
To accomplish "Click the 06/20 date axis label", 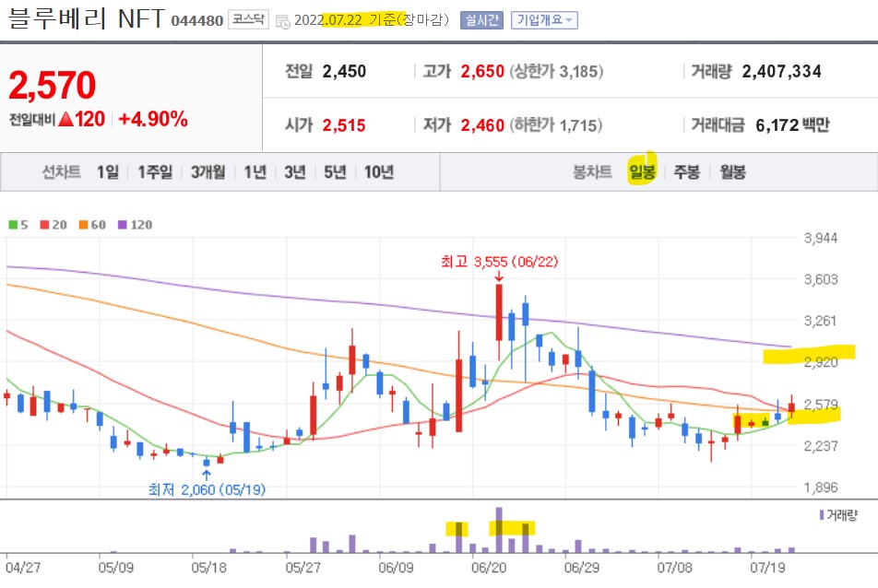I will 489,568.
